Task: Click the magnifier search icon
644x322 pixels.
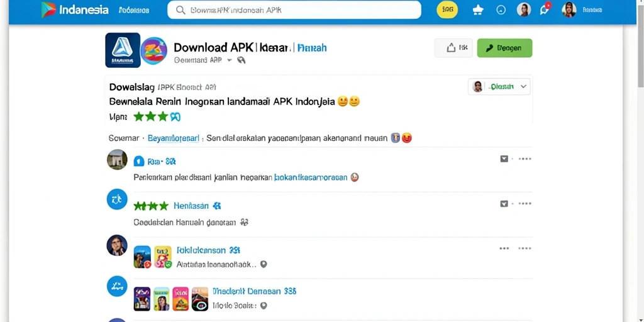Action: (180, 10)
